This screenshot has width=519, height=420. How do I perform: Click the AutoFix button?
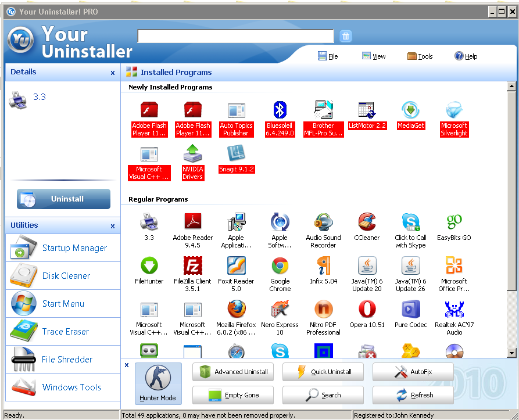pos(413,372)
